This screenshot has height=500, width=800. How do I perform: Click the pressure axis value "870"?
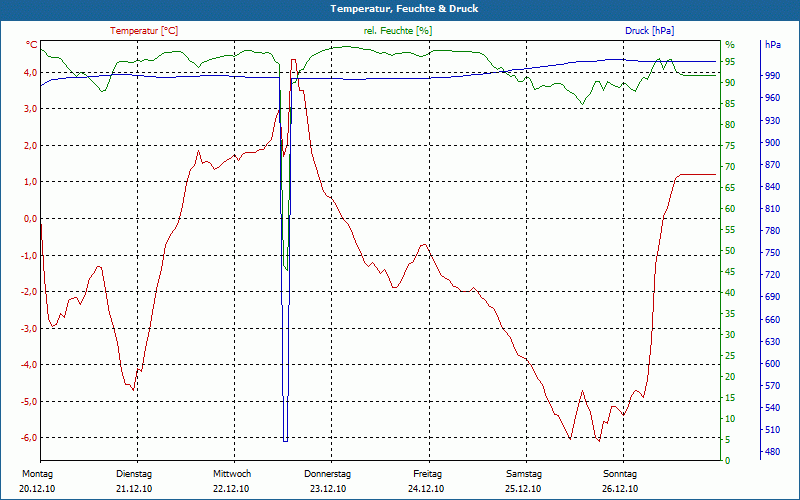pyautogui.click(x=773, y=164)
